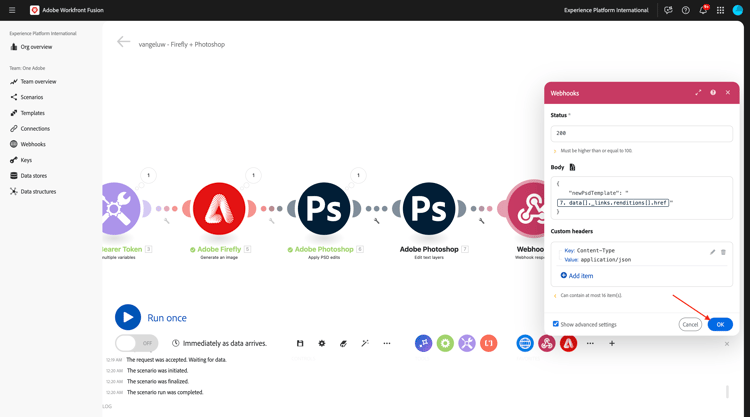Viewport: 750px width, 417px height.
Task: Open the Adobe Photoshop operation bubble 1
Action: 358,176
